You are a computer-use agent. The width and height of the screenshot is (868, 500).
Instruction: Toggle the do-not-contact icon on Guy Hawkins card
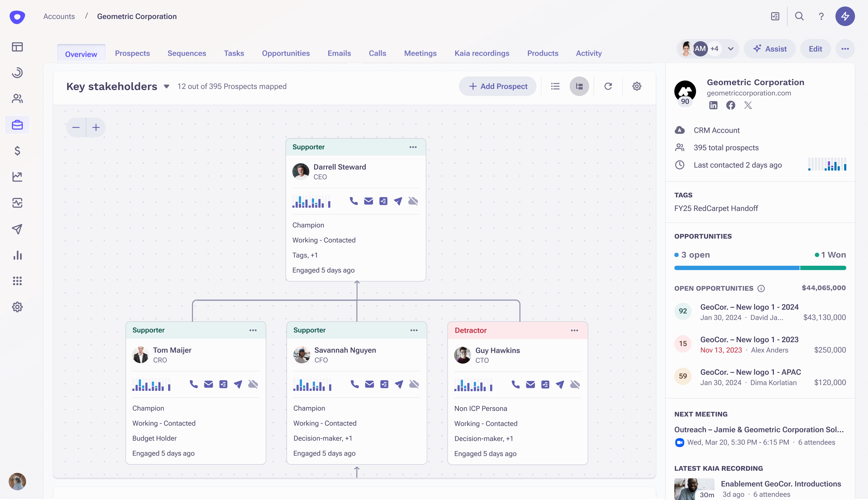pyautogui.click(x=575, y=384)
